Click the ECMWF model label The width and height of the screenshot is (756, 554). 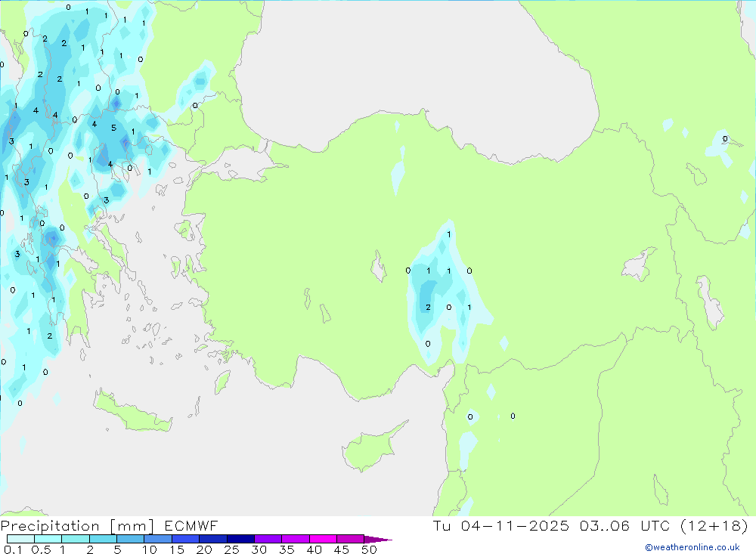(191, 526)
